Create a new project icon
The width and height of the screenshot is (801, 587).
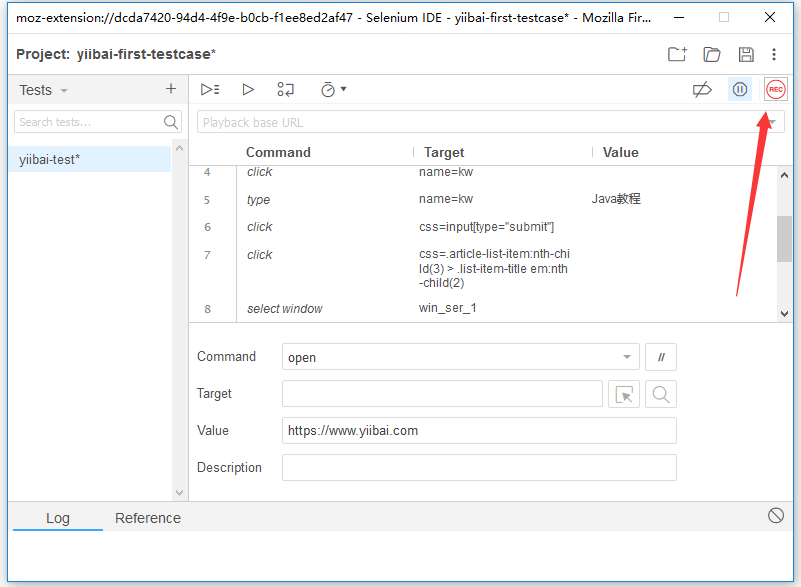[x=677, y=54]
